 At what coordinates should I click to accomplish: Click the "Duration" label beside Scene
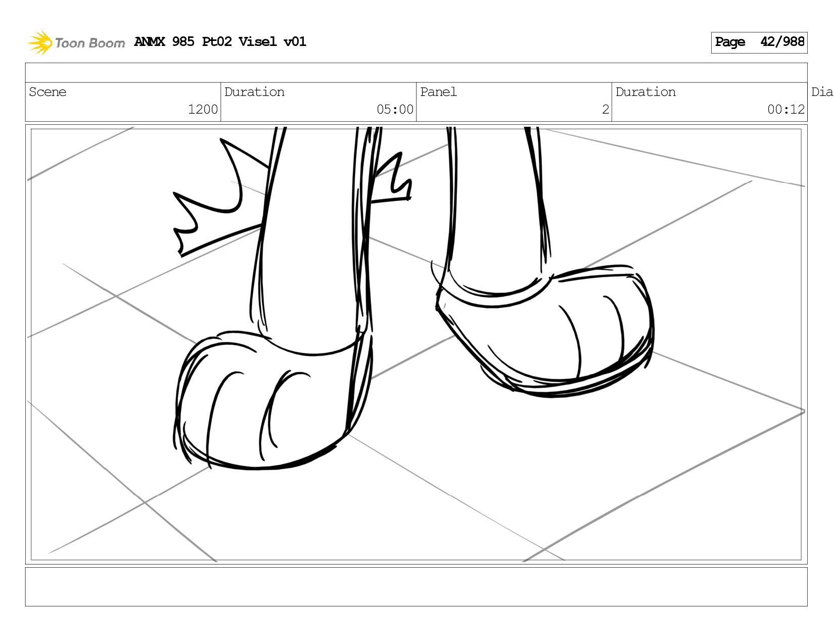point(254,92)
